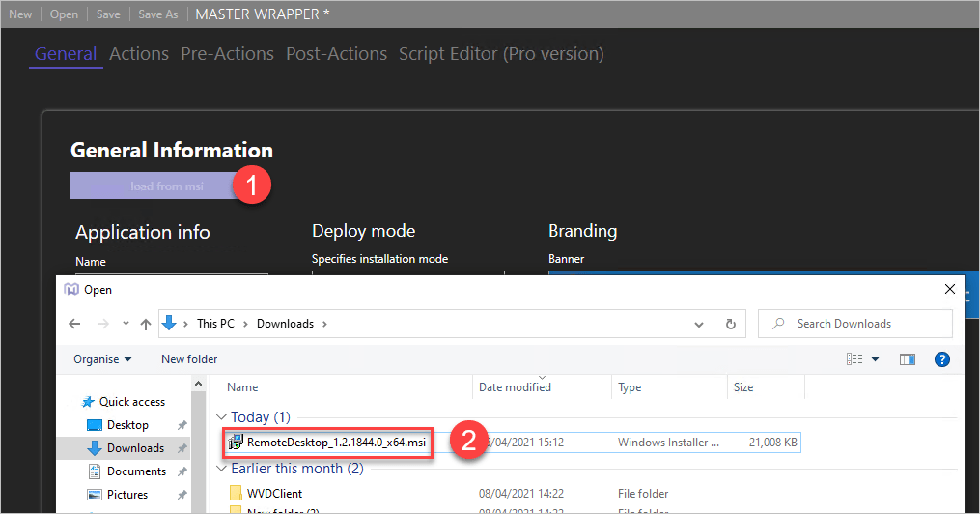The height and width of the screenshot is (514, 980).
Task: Select Documents in navigation pane
Action: tap(136, 471)
